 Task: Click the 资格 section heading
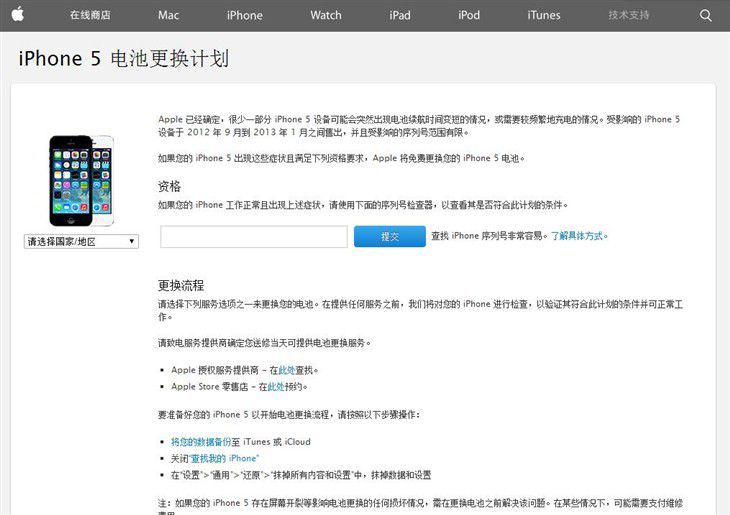click(x=169, y=186)
